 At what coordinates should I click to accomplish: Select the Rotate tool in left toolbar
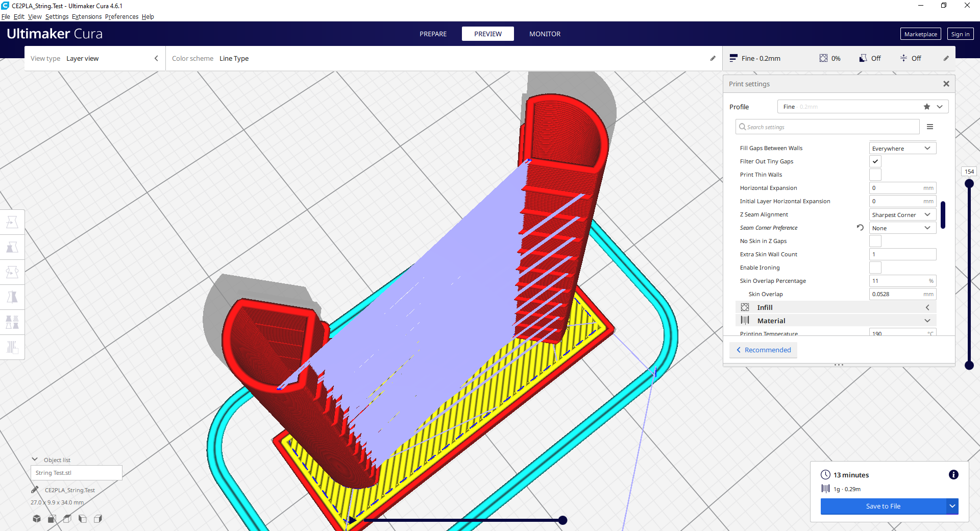[12, 272]
